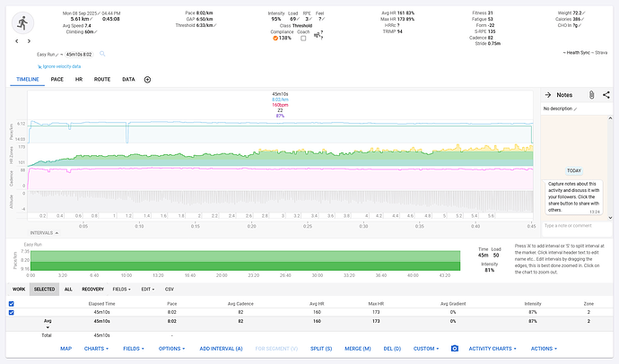
Task: Attach a file using paperclip icon
Action: pos(591,95)
